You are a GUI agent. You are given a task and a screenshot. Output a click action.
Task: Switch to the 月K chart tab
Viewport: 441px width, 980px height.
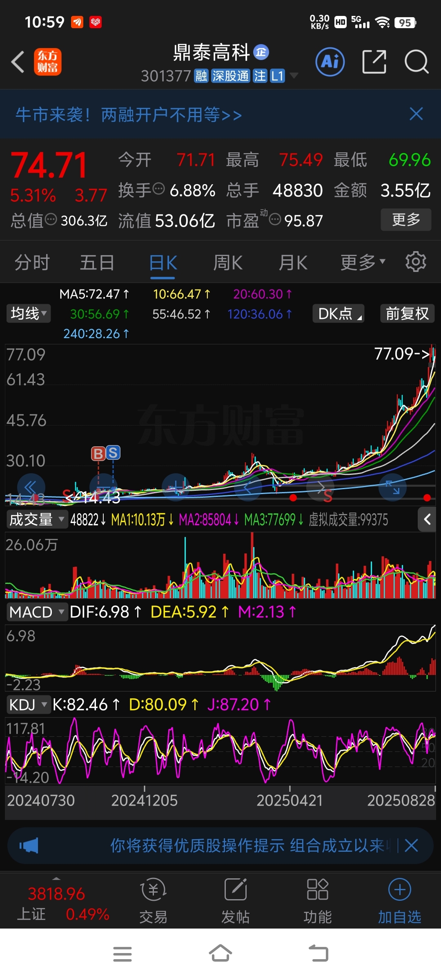293,263
